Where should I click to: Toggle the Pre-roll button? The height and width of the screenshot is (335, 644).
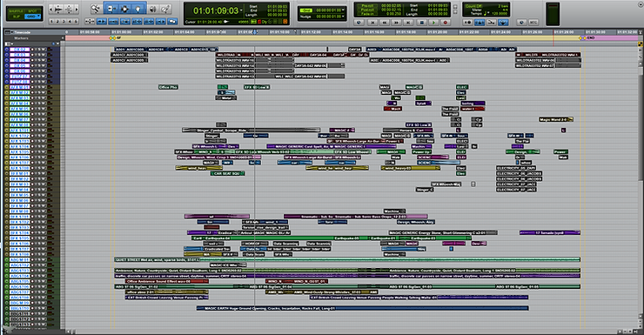[367, 6]
